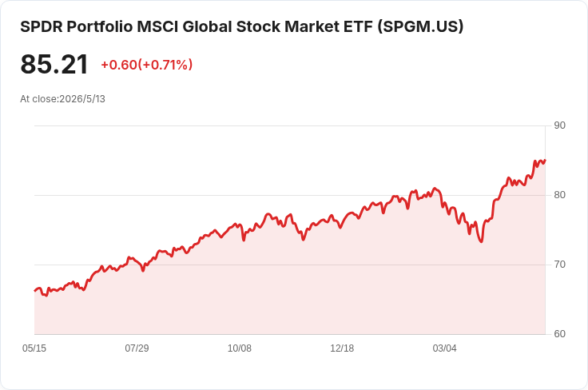
Task: Select the 12/18 date axis label
Action: click(x=342, y=348)
